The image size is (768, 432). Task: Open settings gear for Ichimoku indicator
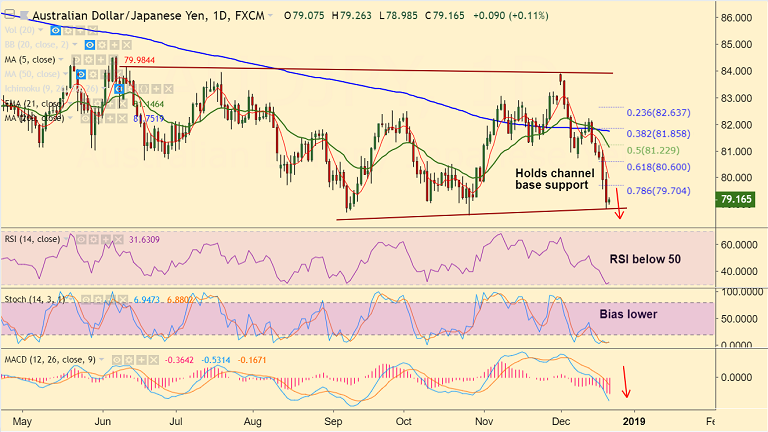[131, 89]
